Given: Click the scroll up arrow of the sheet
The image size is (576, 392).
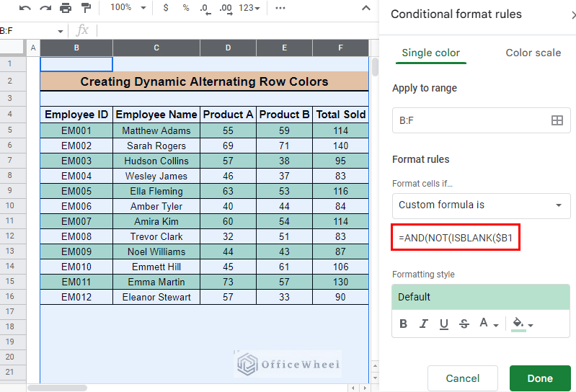Looking at the screenshot, I should click(375, 366).
